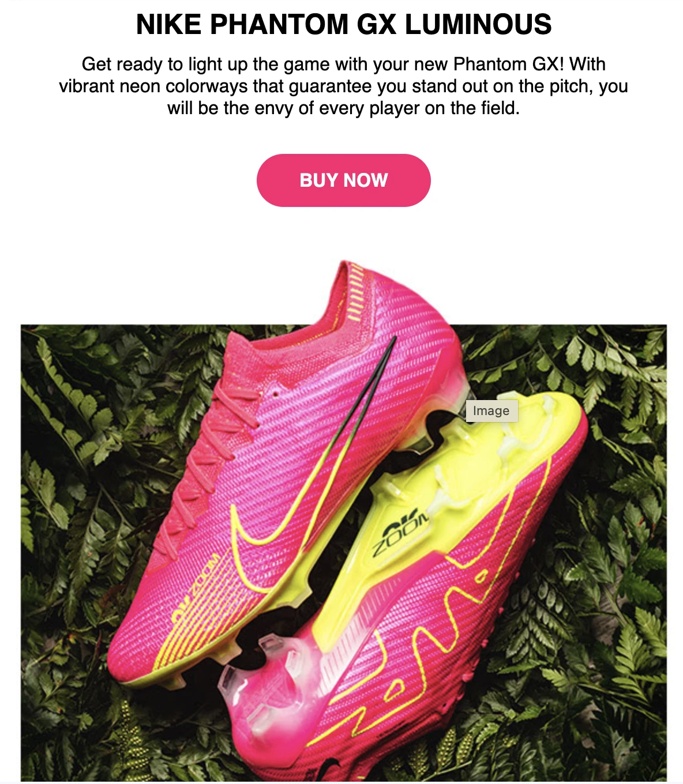This screenshot has width=683, height=784.
Task: Click the word NIKE in the title
Action: tap(168, 25)
